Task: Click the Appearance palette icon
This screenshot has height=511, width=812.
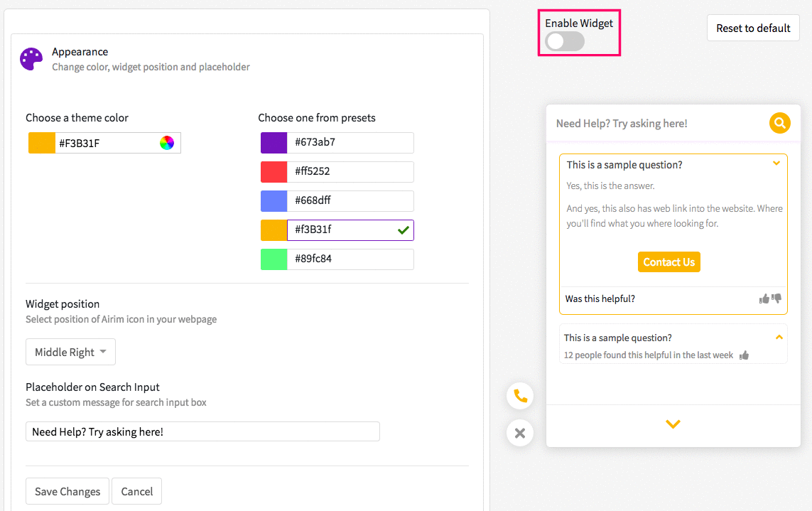Action: (x=31, y=59)
